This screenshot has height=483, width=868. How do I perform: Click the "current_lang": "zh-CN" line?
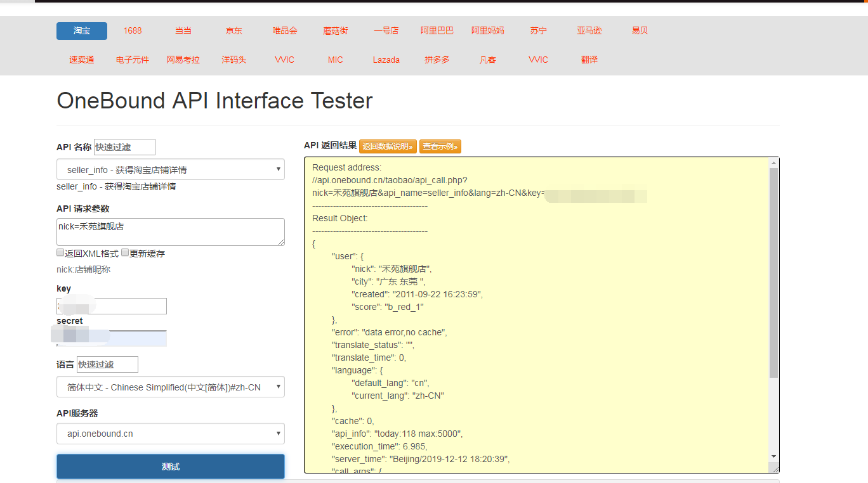398,396
